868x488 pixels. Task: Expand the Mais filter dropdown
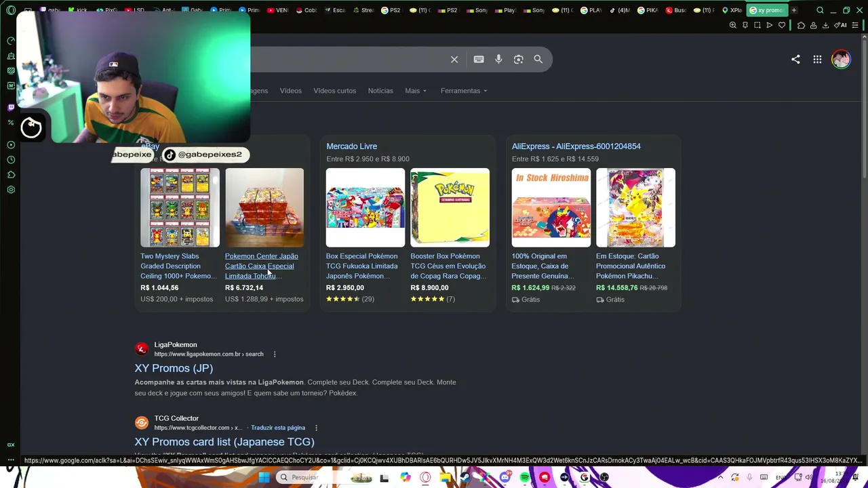pyautogui.click(x=415, y=91)
